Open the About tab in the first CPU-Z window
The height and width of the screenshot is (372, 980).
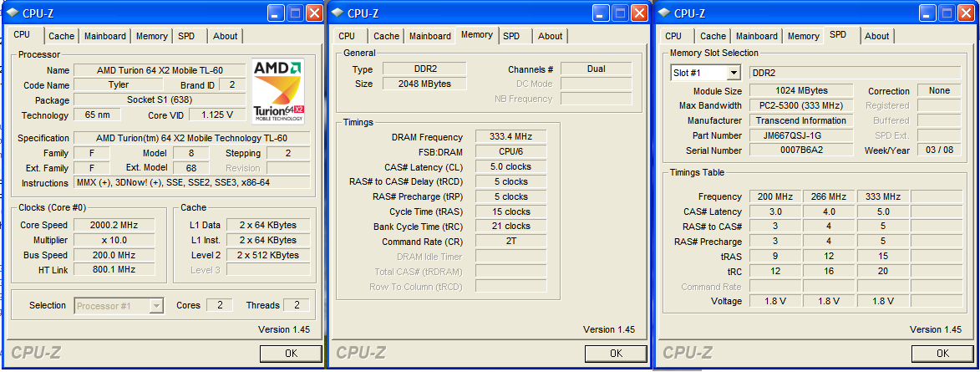(225, 36)
